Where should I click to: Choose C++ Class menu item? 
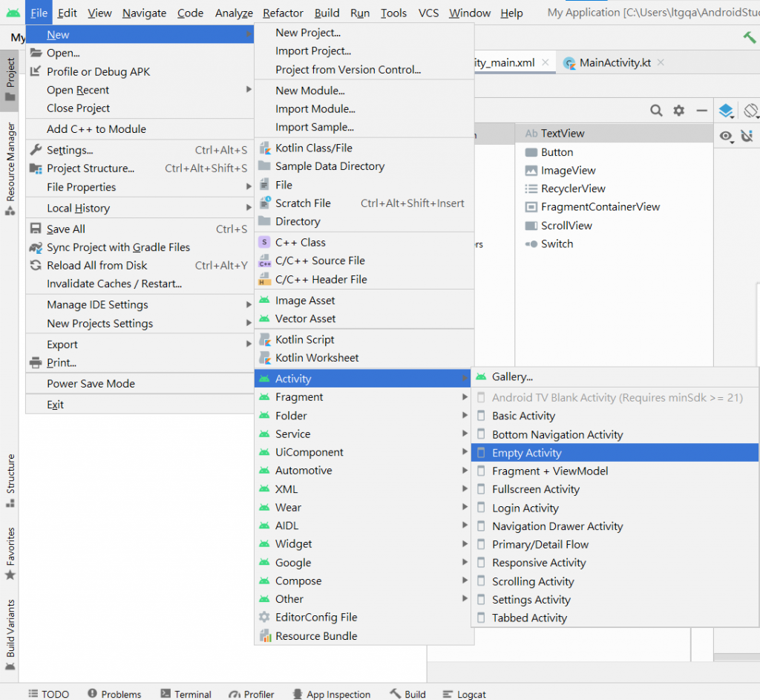364,243
